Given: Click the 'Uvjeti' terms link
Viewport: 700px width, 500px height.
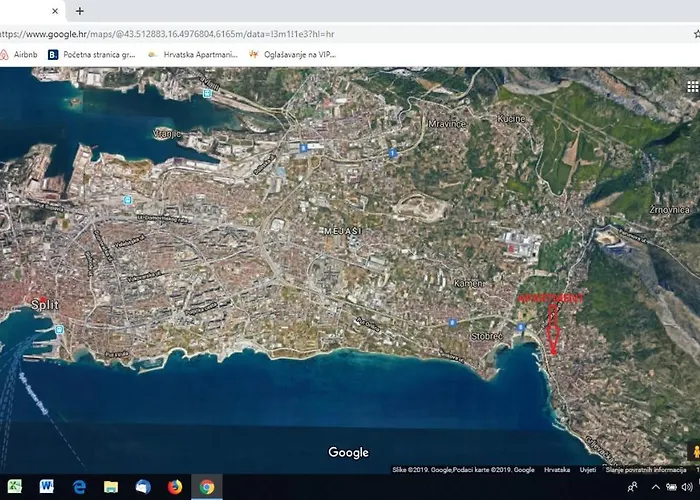Looking at the screenshot, I should (588, 469).
